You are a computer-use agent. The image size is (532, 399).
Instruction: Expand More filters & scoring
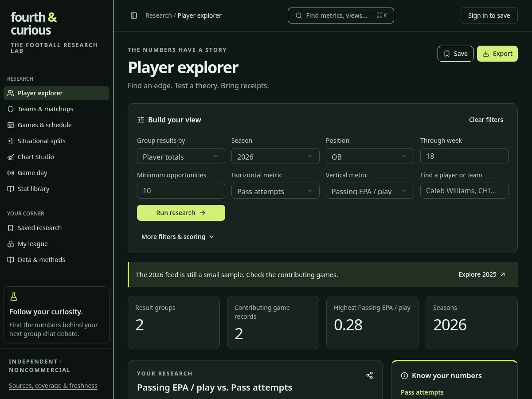[178, 237]
